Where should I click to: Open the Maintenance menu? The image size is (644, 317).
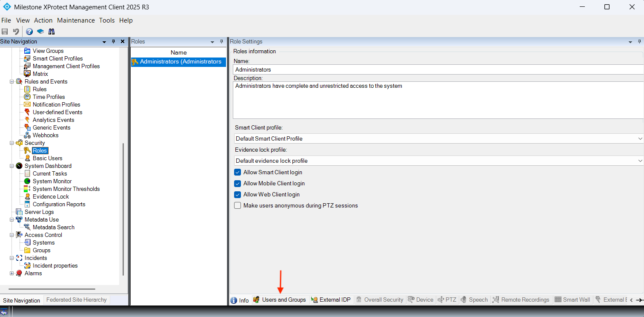[x=76, y=20]
